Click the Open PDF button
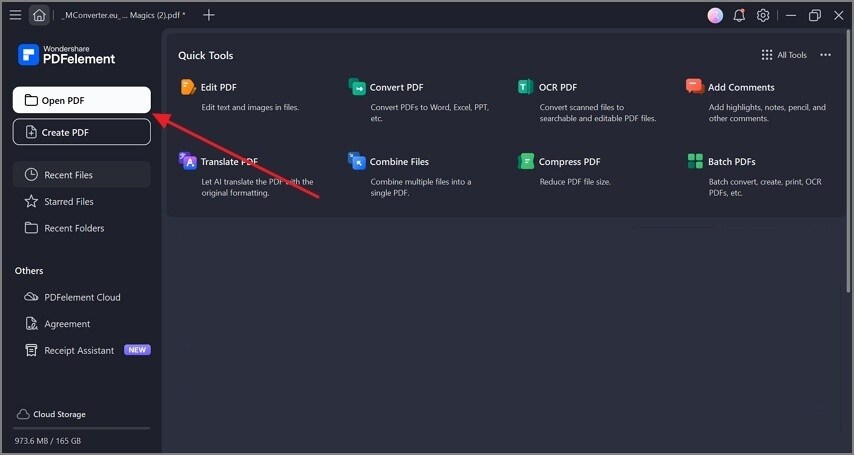 (82, 100)
